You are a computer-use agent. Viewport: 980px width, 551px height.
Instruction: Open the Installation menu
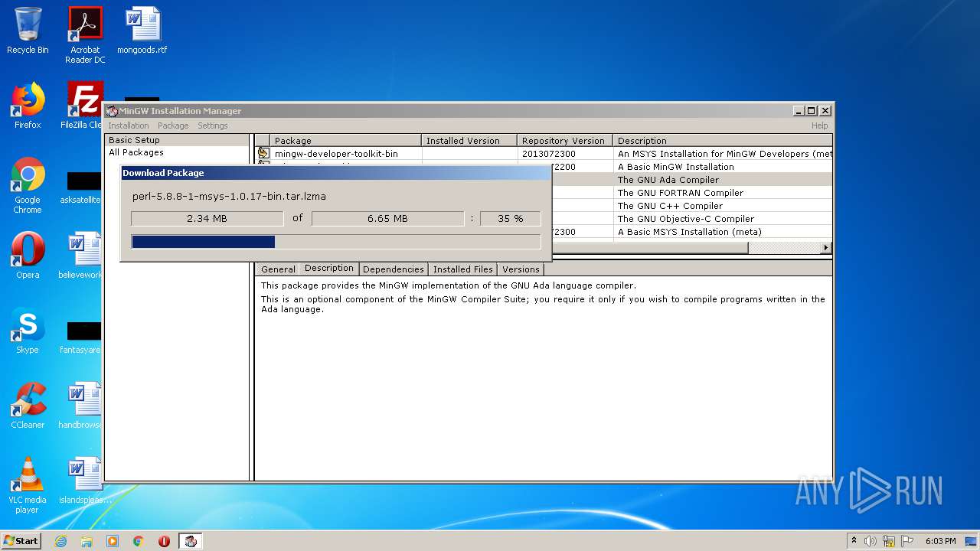[x=128, y=126]
